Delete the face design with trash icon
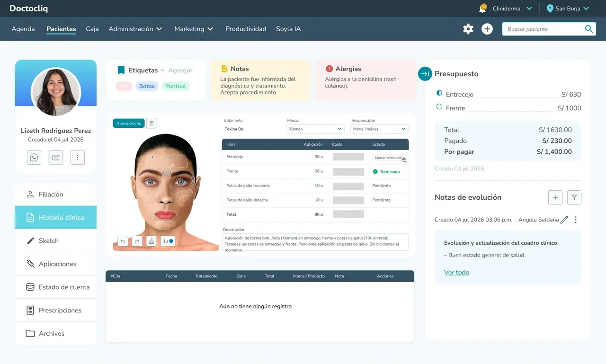 click(x=151, y=123)
